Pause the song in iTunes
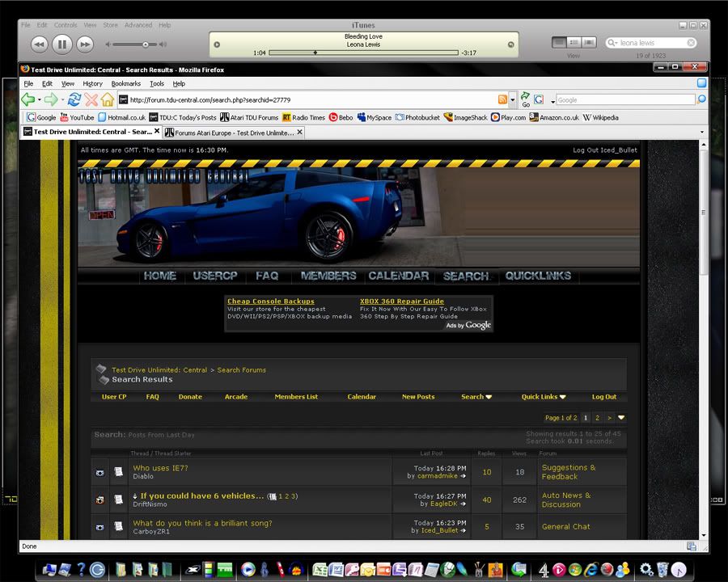The image size is (728, 582). 61,44
